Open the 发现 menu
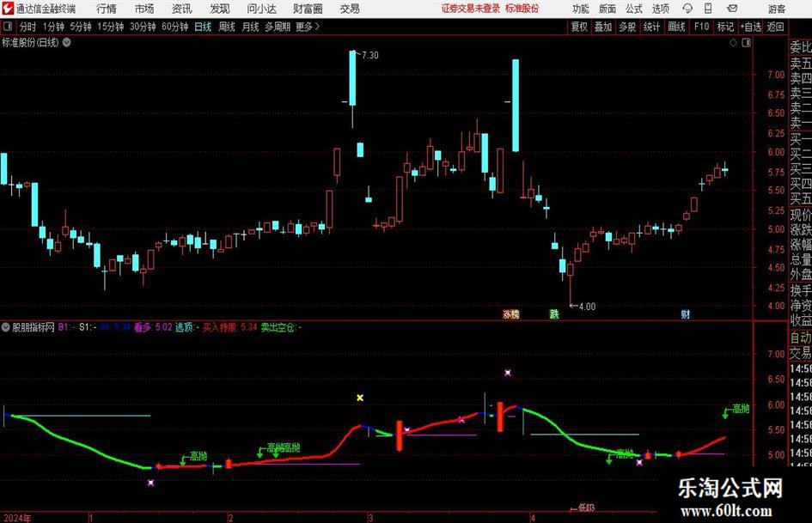The width and height of the screenshot is (812, 523). pyautogui.click(x=220, y=9)
